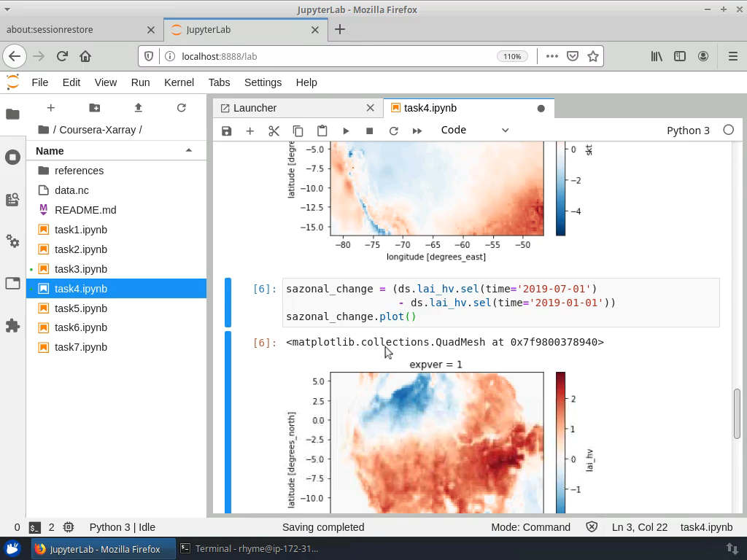Open the Python 3 kernel selector
747x560 pixels.
(688, 131)
